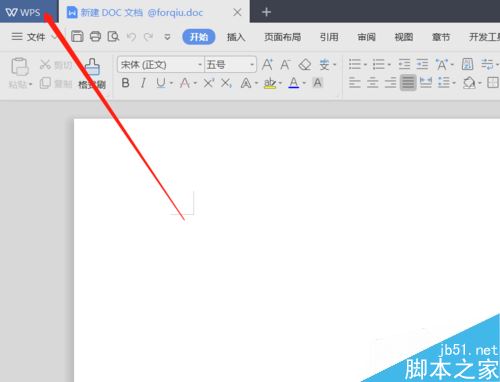Increase font size with A+ icon
Viewport: 500px width, 382px height.
[x=267, y=64]
